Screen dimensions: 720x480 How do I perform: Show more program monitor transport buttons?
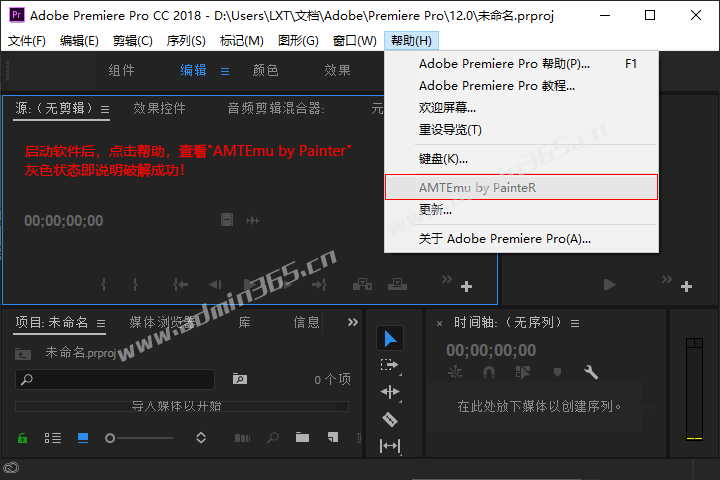click(667, 279)
